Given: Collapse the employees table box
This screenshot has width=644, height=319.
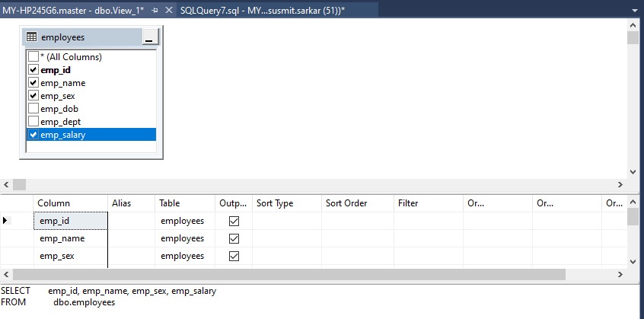Looking at the screenshot, I should pyautogui.click(x=149, y=37).
